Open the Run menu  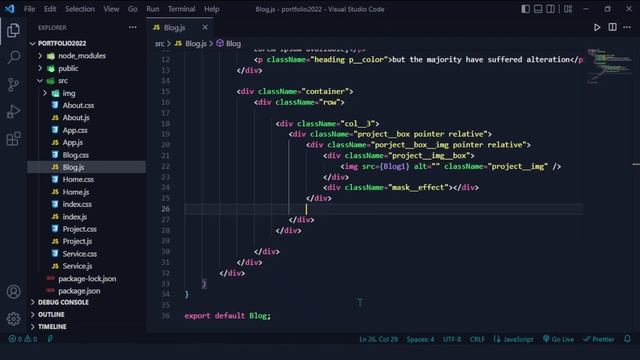coord(153,9)
